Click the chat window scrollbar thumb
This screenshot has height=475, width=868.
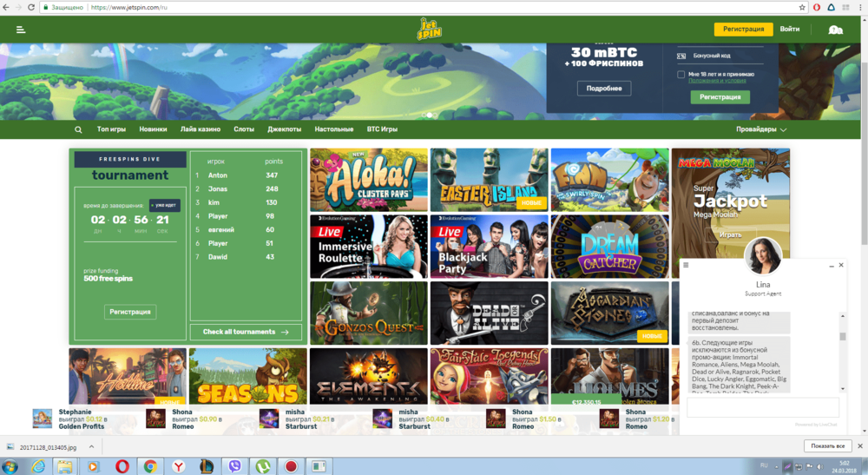843,336
